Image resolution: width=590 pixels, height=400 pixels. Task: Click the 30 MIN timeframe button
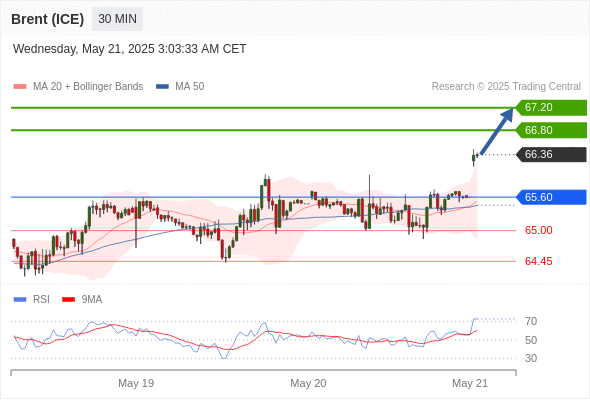[x=117, y=18]
